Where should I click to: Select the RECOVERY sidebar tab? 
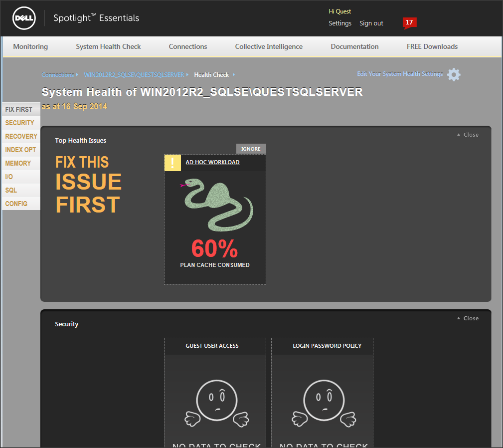point(21,136)
